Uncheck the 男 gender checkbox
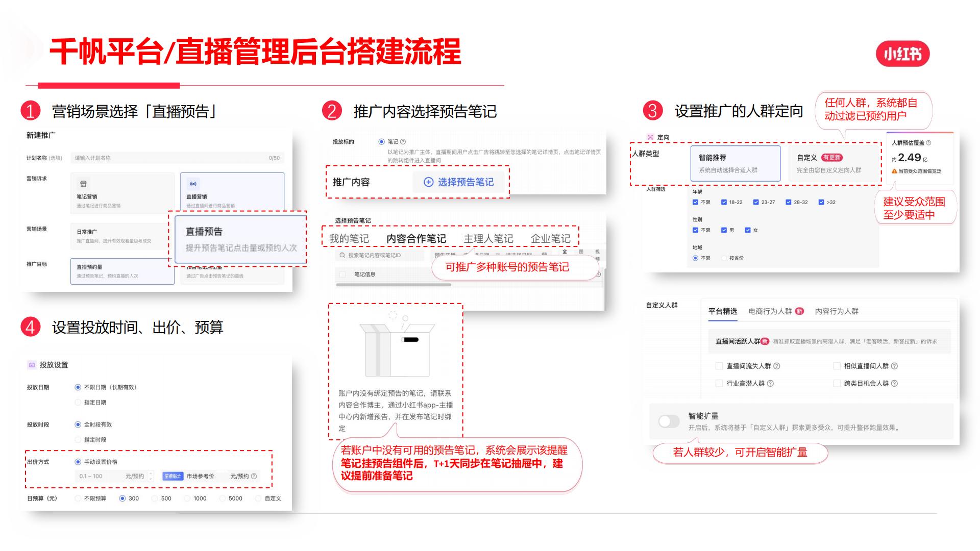 point(724,230)
